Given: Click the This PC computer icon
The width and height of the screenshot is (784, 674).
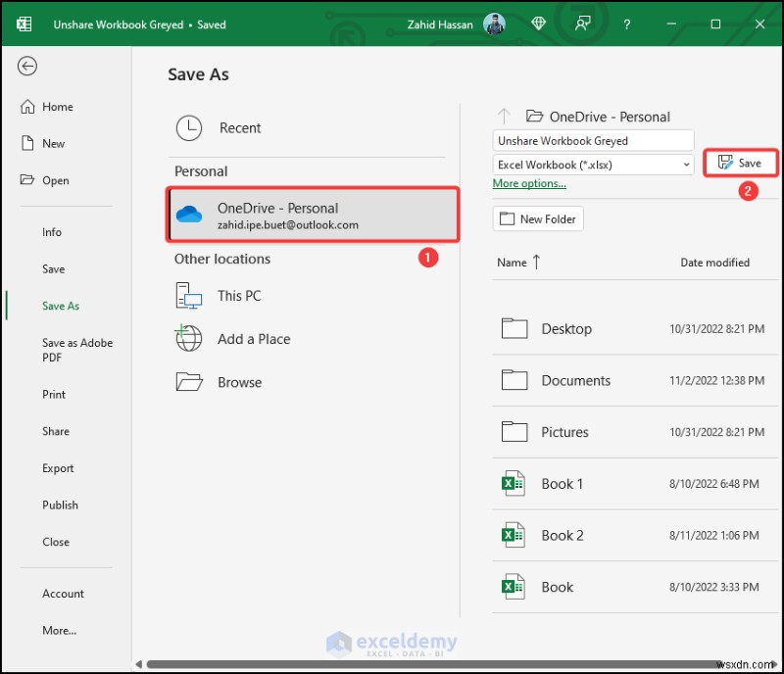Looking at the screenshot, I should tap(188, 296).
